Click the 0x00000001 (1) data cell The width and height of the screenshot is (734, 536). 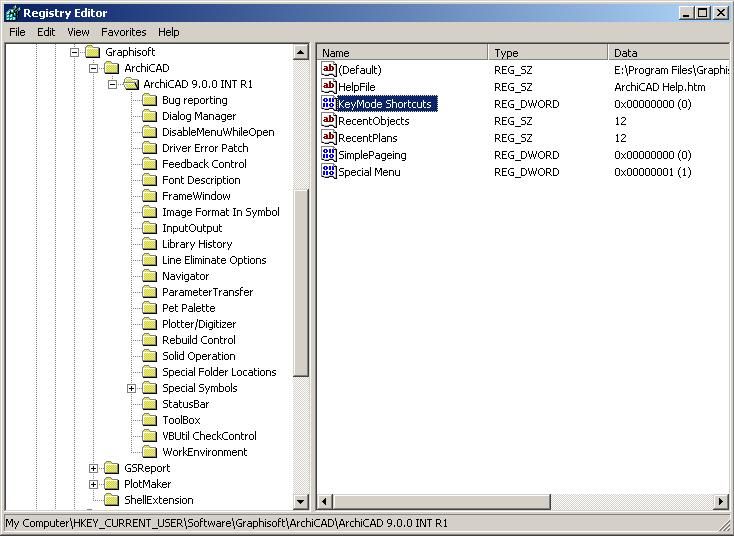click(x=653, y=172)
